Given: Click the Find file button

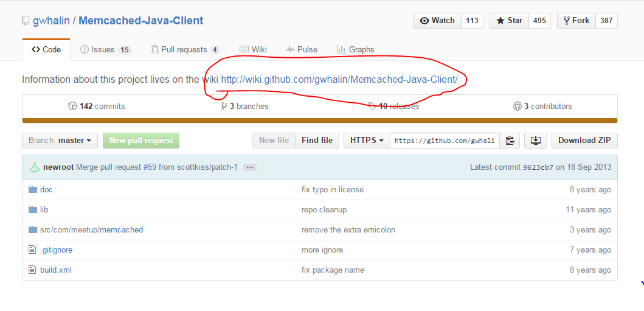Looking at the screenshot, I should click(317, 141).
